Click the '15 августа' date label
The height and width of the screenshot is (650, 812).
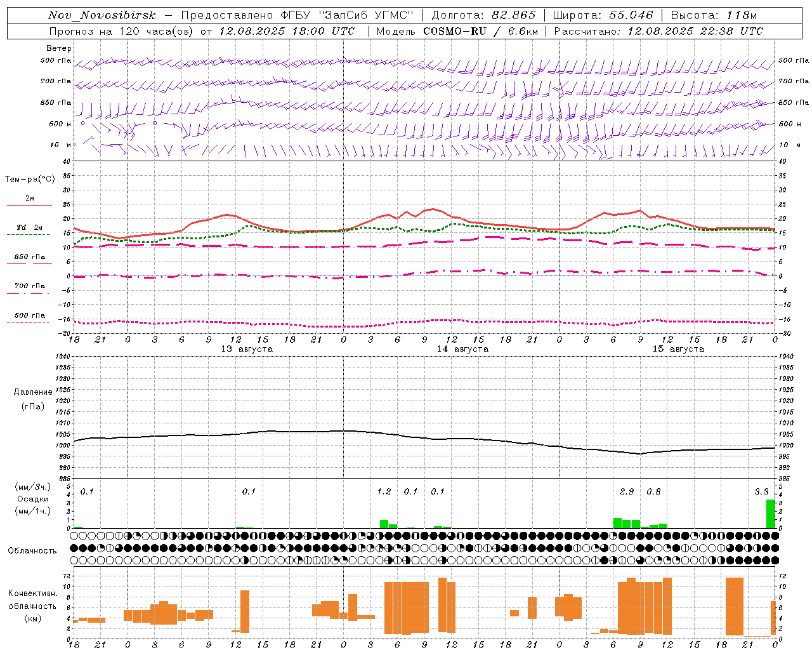(678, 349)
